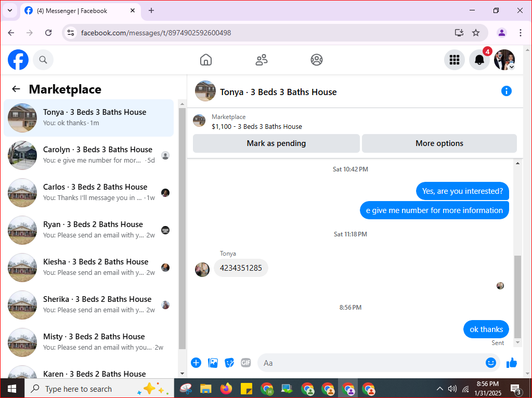Show hidden system tray icons chevron
This screenshot has width=532, height=398.
pos(440,389)
